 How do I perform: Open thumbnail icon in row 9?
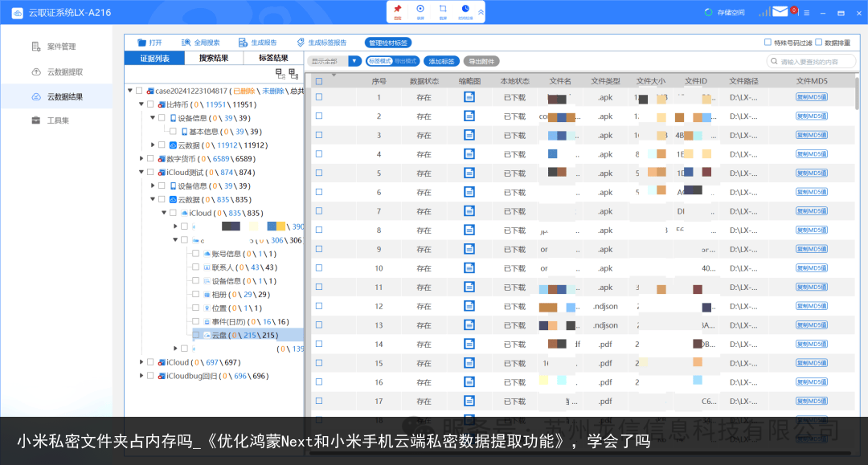click(x=469, y=249)
